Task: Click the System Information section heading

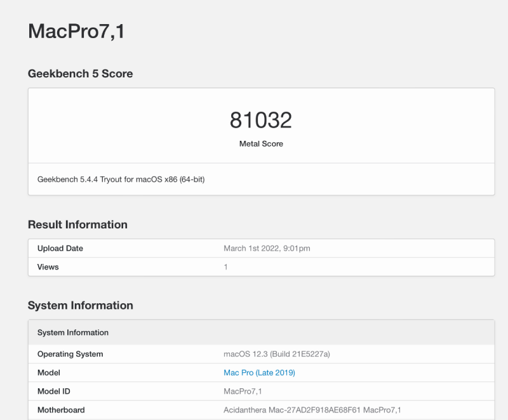Action: tap(81, 305)
